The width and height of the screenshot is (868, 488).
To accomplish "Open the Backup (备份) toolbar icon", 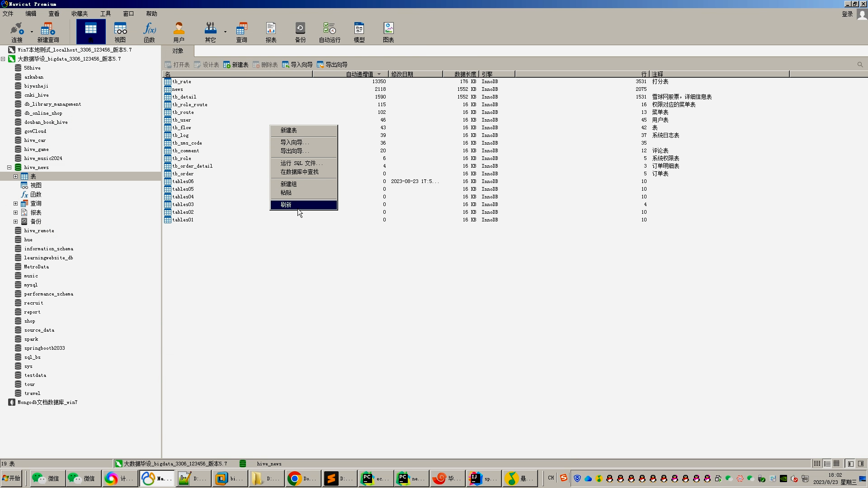I will point(300,32).
